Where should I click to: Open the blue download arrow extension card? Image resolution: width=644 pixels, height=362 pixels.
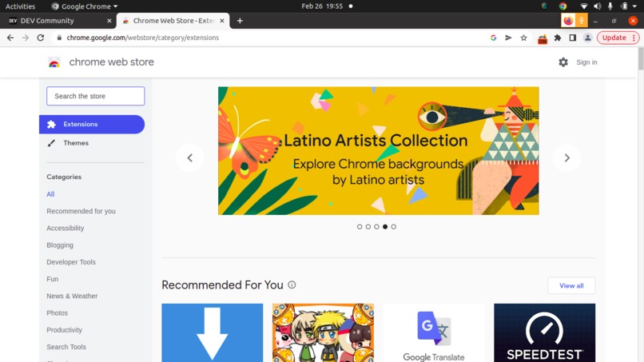click(x=213, y=332)
